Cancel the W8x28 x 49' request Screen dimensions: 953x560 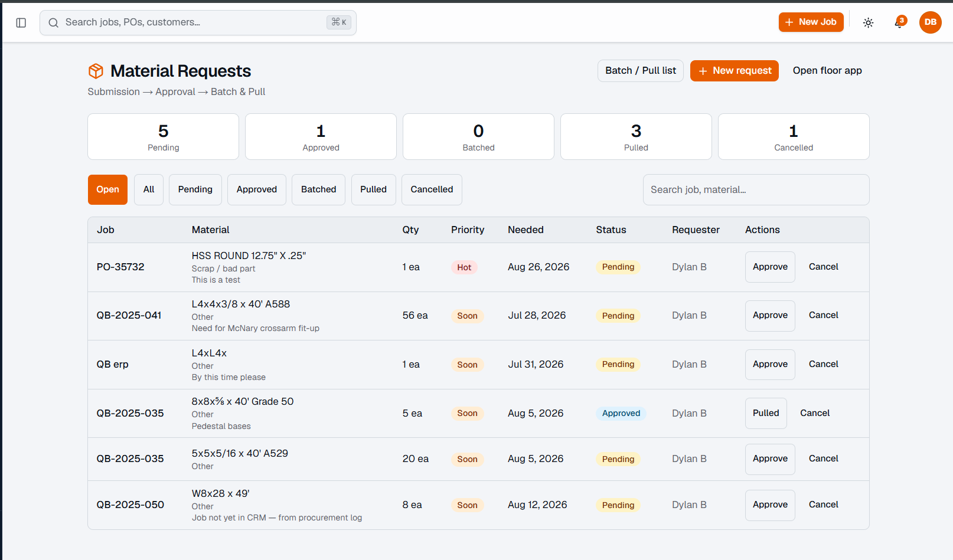pos(824,505)
